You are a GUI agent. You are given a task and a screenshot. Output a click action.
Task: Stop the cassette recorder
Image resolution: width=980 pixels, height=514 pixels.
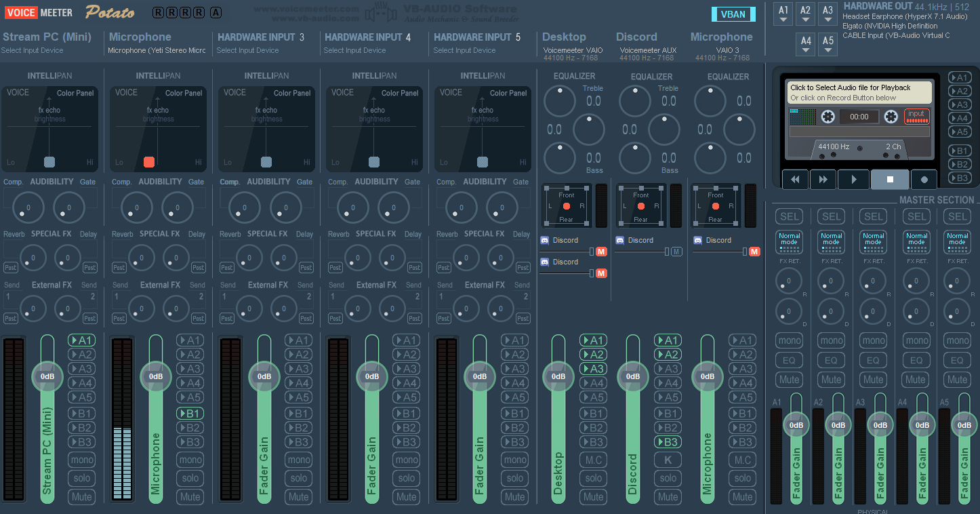tap(890, 180)
